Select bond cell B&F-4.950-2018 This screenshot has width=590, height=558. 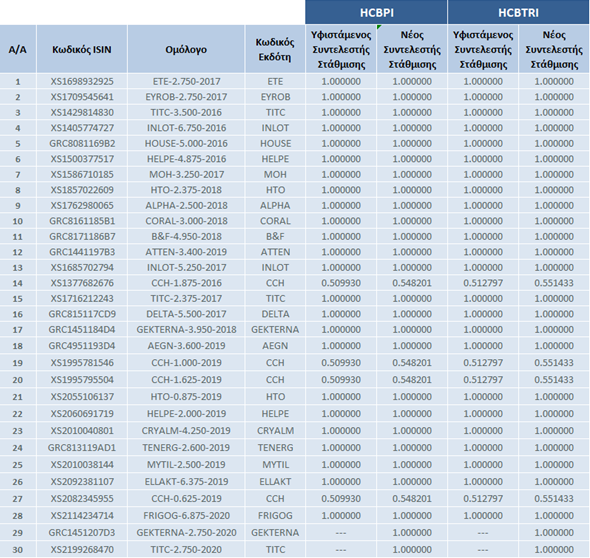186,236
